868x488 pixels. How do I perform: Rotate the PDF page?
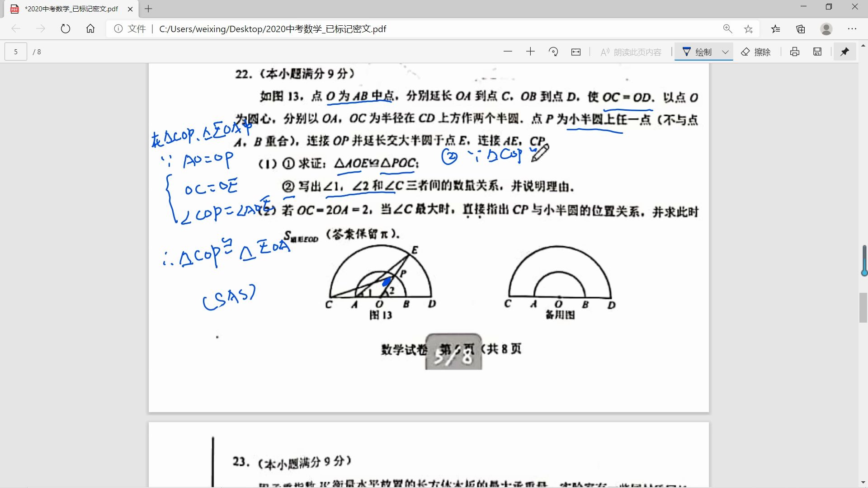pos(553,52)
